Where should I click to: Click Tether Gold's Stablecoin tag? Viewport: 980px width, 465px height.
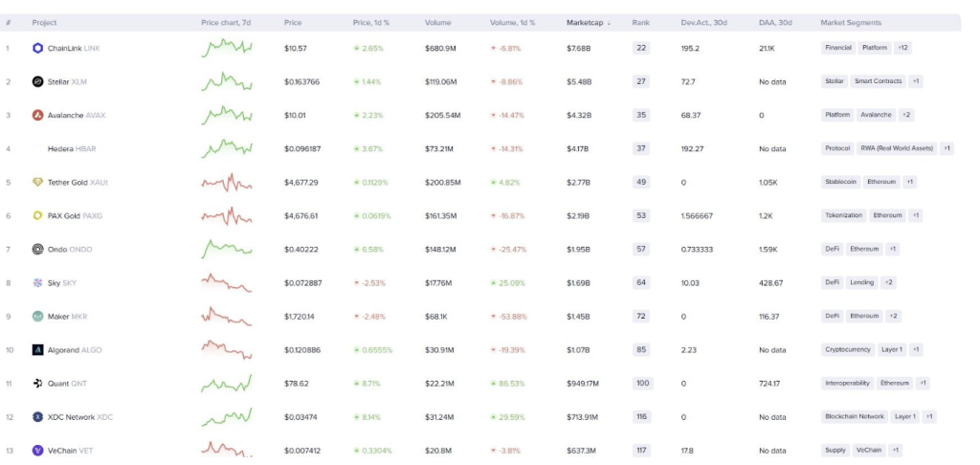(x=840, y=182)
